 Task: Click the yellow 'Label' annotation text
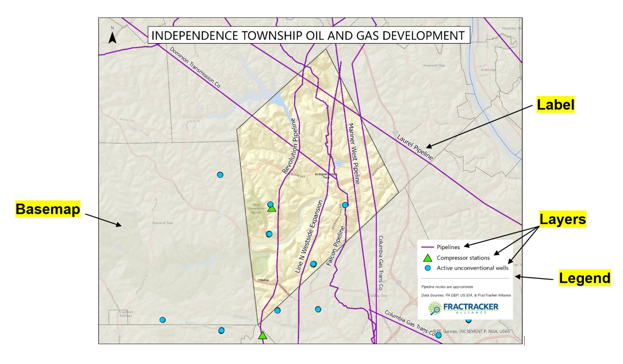tap(555, 105)
